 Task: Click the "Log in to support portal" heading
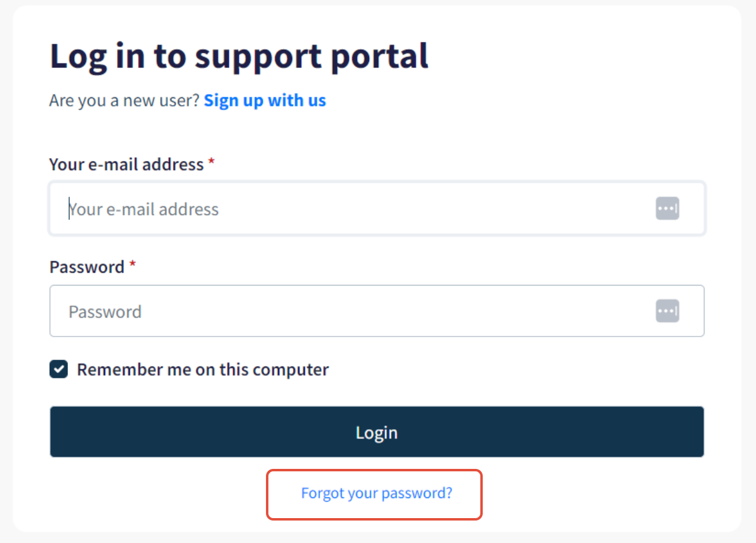[239, 56]
